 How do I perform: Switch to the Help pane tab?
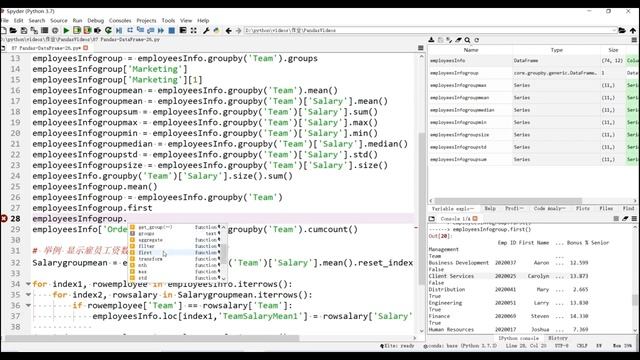(490, 209)
